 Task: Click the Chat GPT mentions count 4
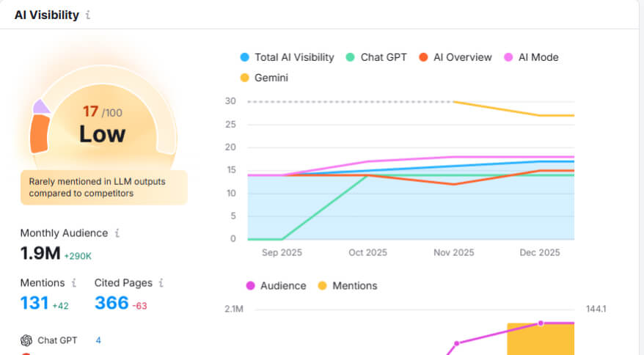[x=98, y=340]
